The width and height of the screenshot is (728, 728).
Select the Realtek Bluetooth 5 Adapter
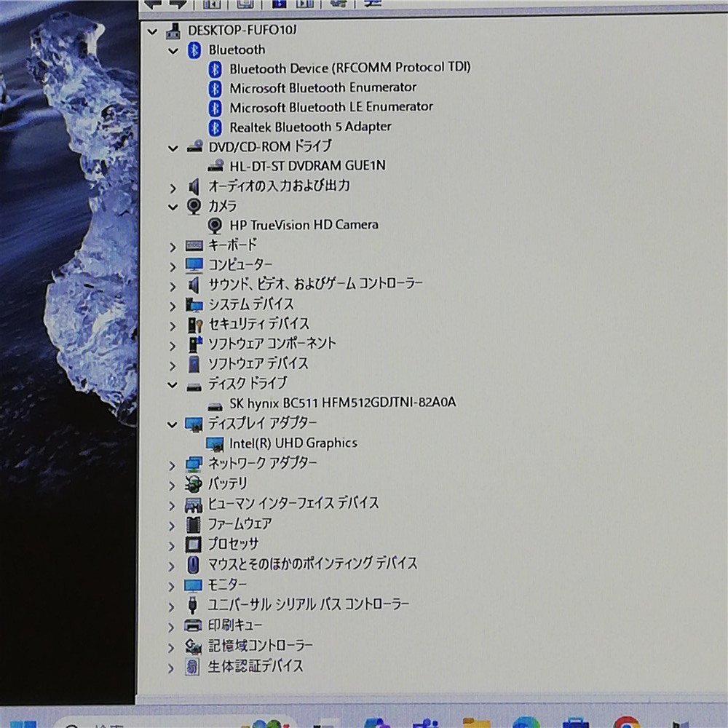[x=311, y=126]
